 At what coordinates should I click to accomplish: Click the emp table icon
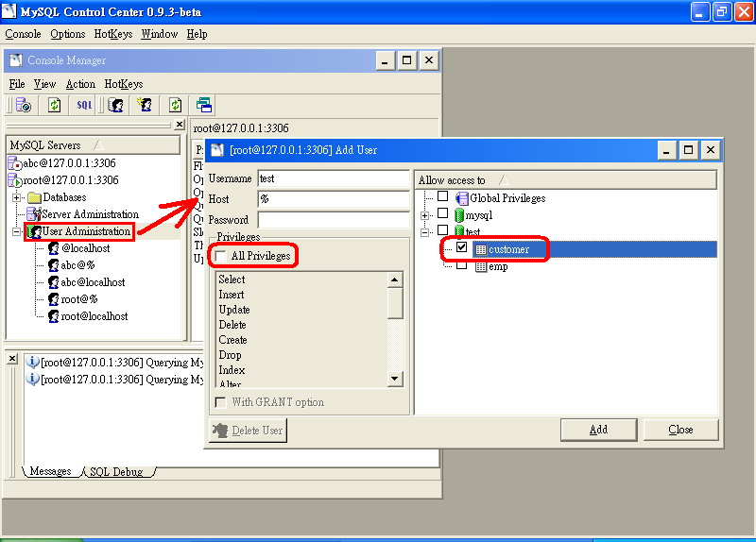[481, 267]
